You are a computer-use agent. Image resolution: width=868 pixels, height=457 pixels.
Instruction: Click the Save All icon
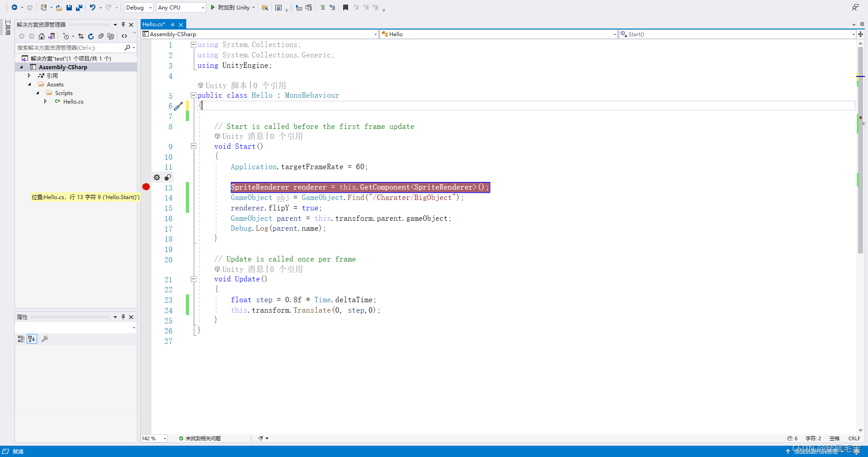(79, 7)
